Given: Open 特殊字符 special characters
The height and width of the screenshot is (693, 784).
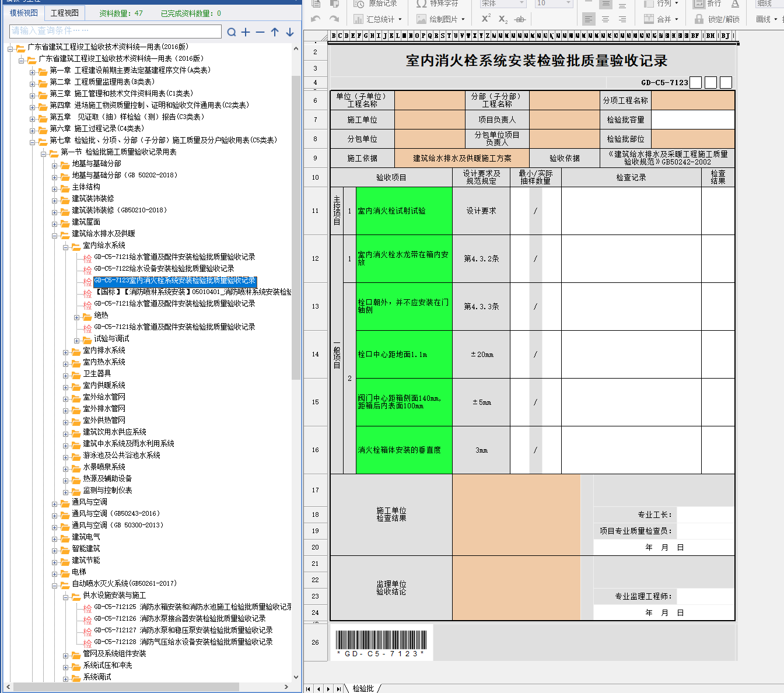Looking at the screenshot, I should (x=438, y=3).
